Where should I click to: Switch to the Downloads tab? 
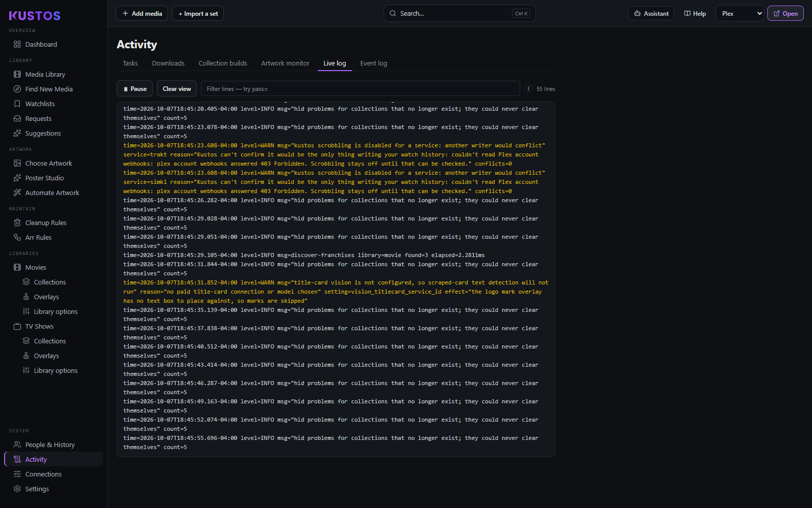coord(168,63)
